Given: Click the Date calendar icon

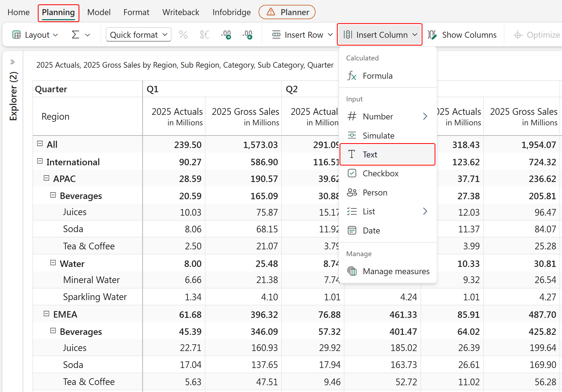Looking at the screenshot, I should [352, 231].
